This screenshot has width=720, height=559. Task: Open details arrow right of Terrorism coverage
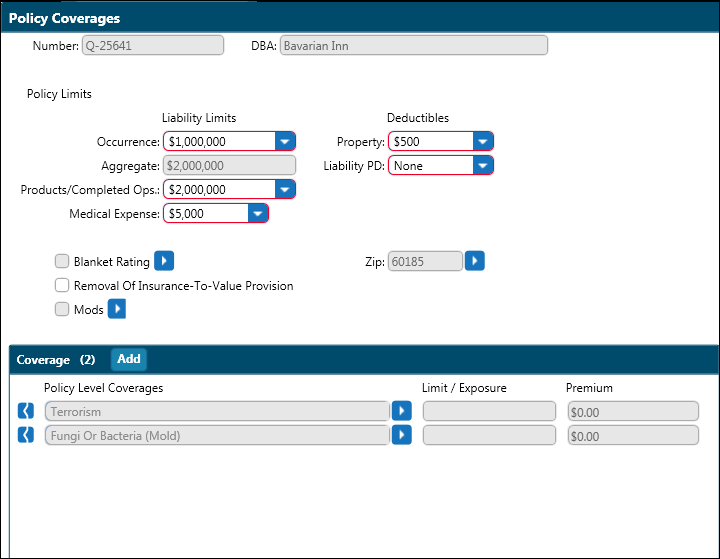tap(401, 411)
